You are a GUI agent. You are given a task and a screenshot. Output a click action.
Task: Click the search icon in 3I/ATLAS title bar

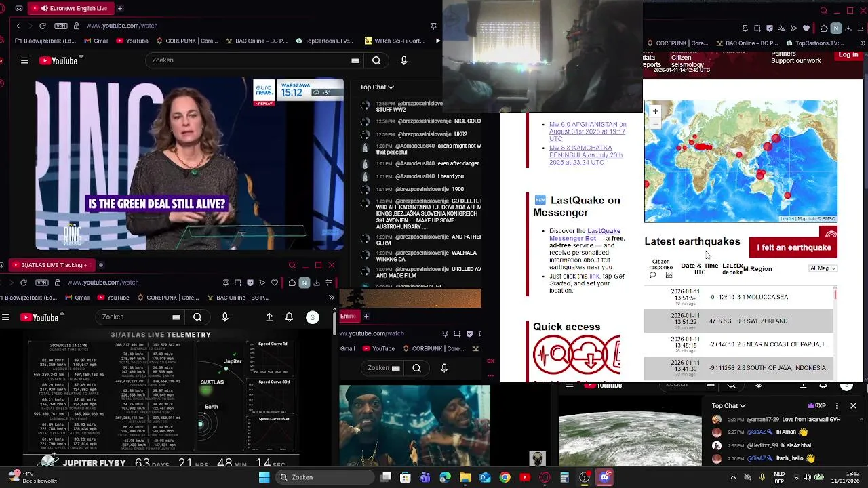tap(292, 265)
